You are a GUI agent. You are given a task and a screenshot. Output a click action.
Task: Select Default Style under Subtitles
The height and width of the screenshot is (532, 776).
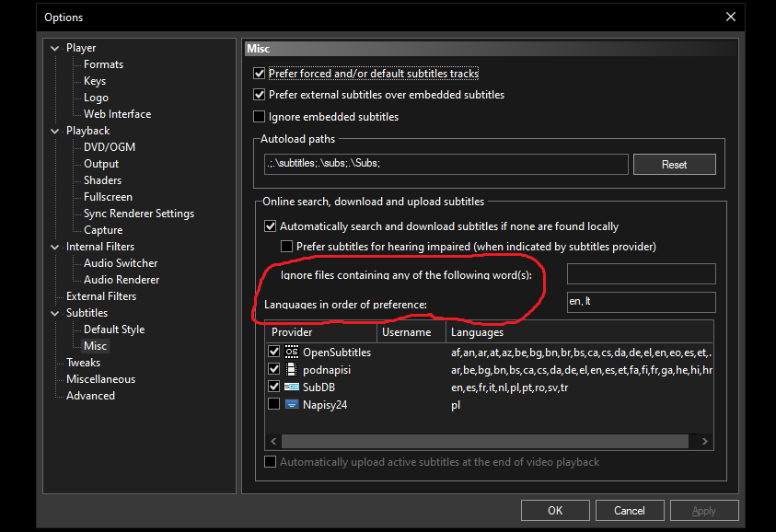point(113,329)
